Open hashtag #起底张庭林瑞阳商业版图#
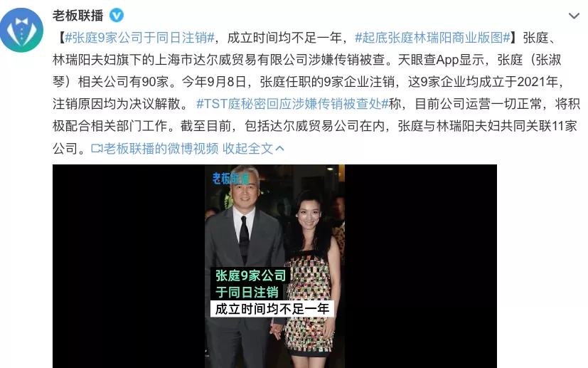The width and height of the screenshot is (588, 368). pos(432,38)
